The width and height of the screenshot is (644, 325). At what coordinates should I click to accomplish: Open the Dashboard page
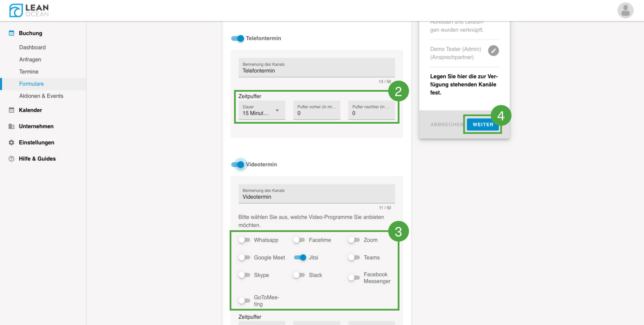32,47
